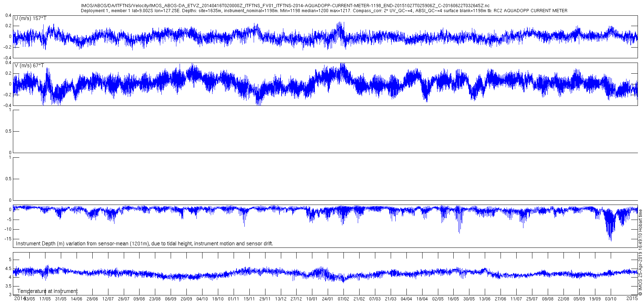Image resolution: width=644 pixels, height=304 pixels.
Task: Select the '05/09' date tick label
Action: pos(579,299)
